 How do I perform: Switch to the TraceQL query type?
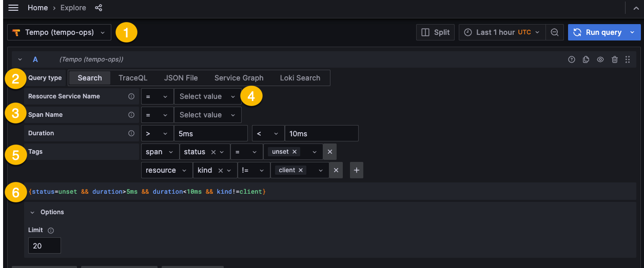133,78
